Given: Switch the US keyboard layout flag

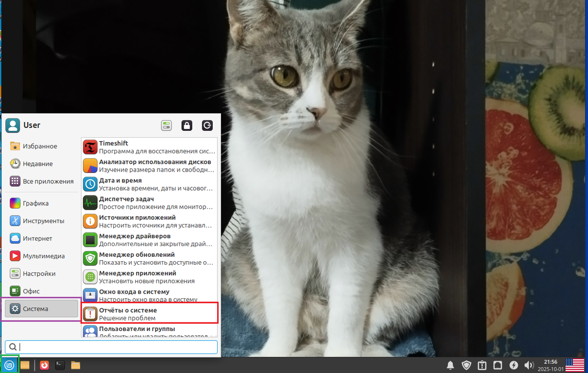Looking at the screenshot, I should coord(573,365).
